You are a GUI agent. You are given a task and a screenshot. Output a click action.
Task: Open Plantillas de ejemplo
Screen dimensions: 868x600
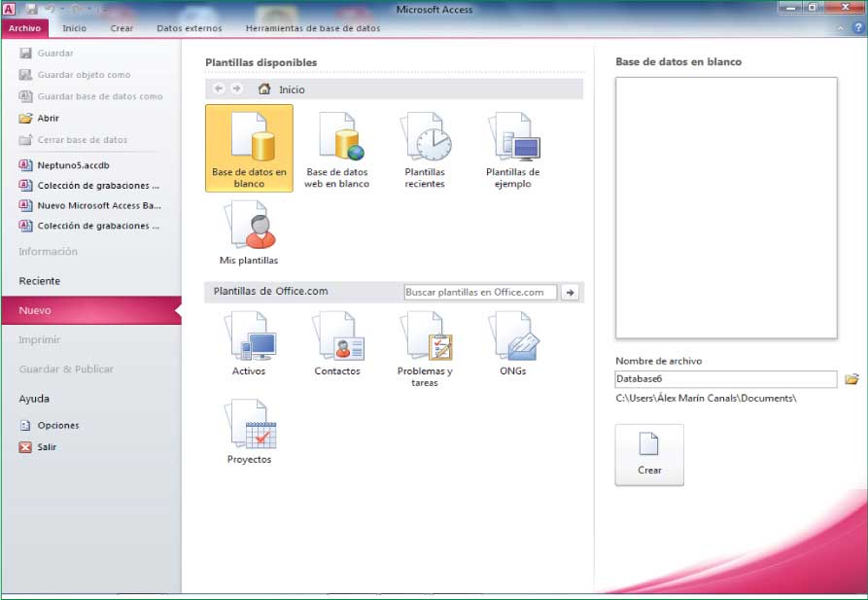tap(512, 148)
